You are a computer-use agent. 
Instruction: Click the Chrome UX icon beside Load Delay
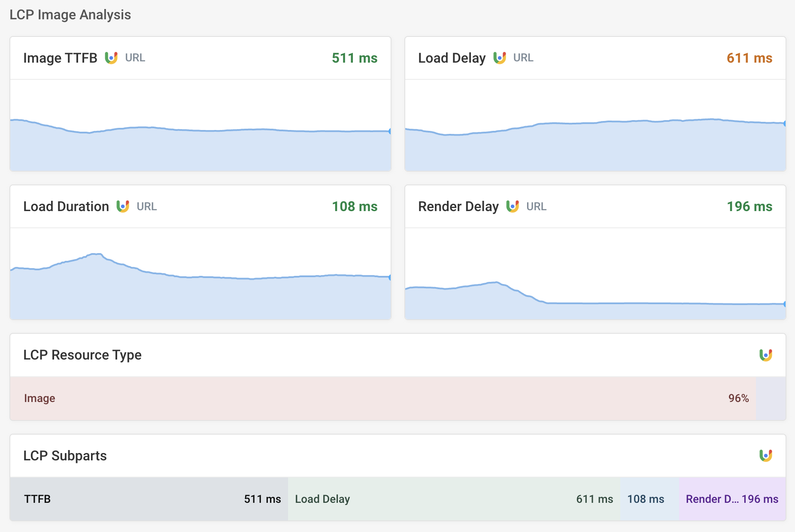[499, 58]
